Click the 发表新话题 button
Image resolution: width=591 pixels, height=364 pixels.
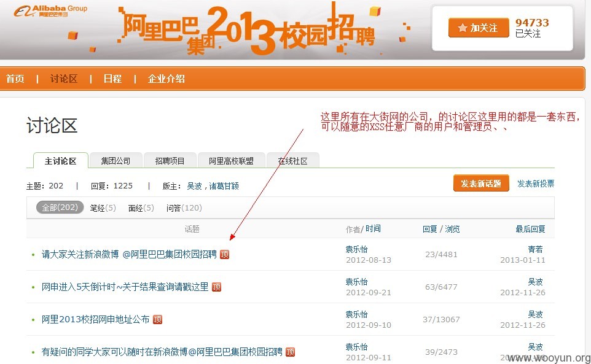click(x=481, y=184)
